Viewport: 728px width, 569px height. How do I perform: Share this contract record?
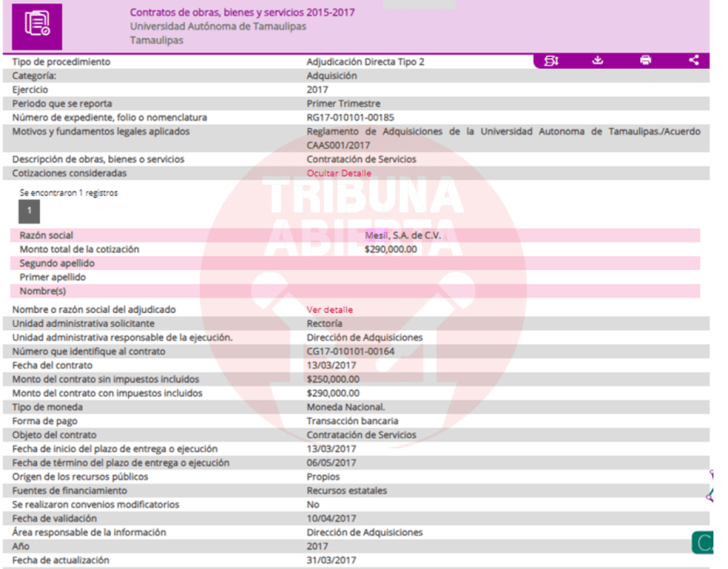[x=694, y=60]
